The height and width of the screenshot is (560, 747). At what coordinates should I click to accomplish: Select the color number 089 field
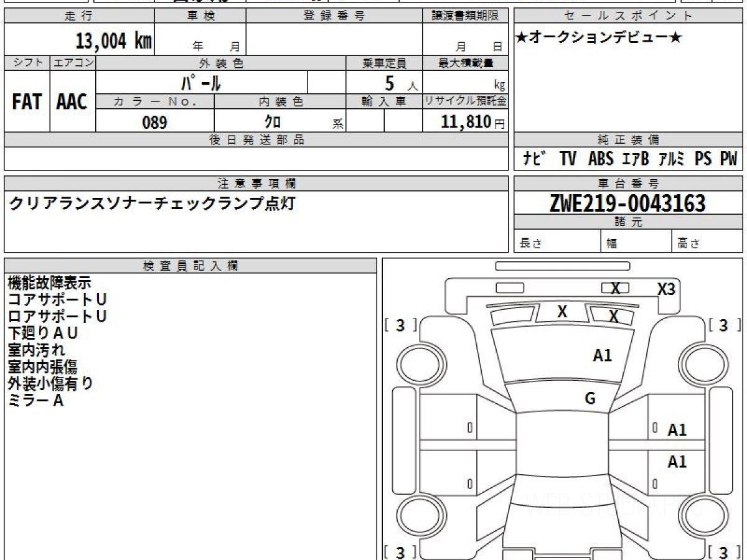[x=155, y=123]
